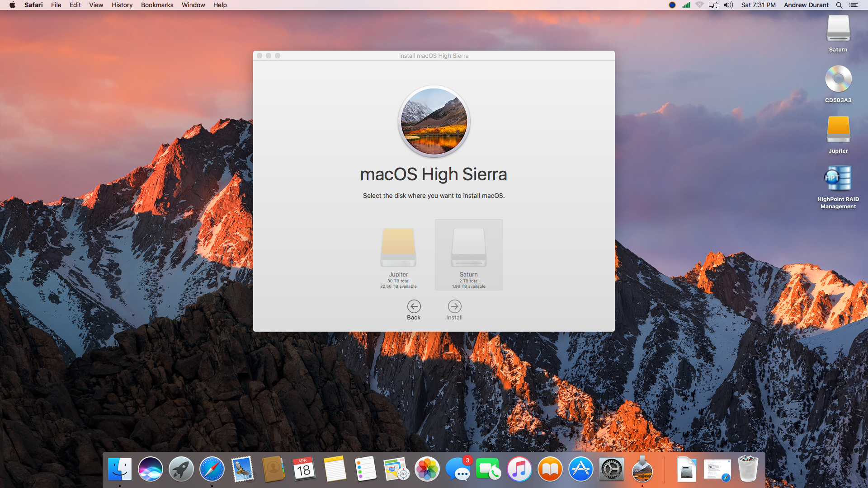The height and width of the screenshot is (488, 868).
Task: Open the Help menu
Action: coord(220,5)
